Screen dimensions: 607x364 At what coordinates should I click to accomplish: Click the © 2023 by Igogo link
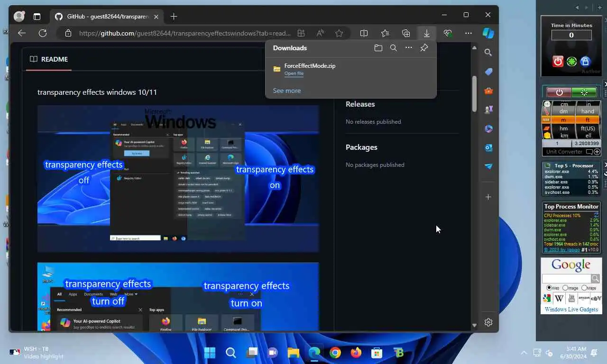tap(561, 249)
